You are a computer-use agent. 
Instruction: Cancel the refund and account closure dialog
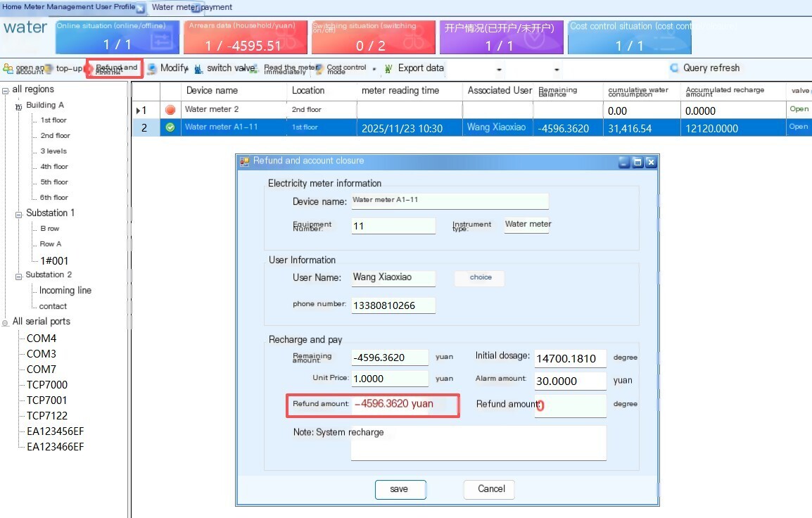click(x=489, y=489)
